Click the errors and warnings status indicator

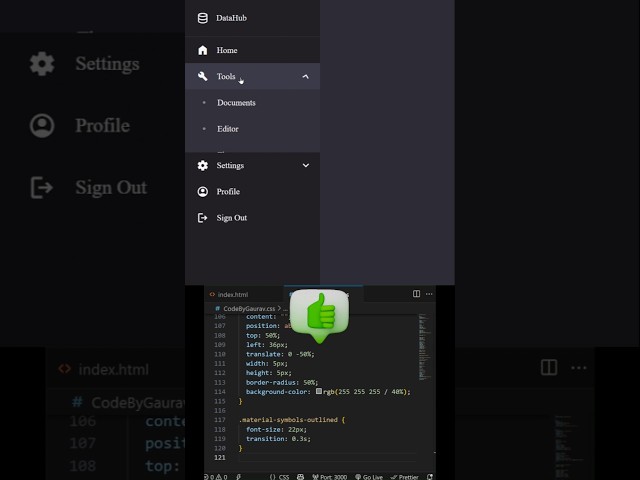point(216,477)
